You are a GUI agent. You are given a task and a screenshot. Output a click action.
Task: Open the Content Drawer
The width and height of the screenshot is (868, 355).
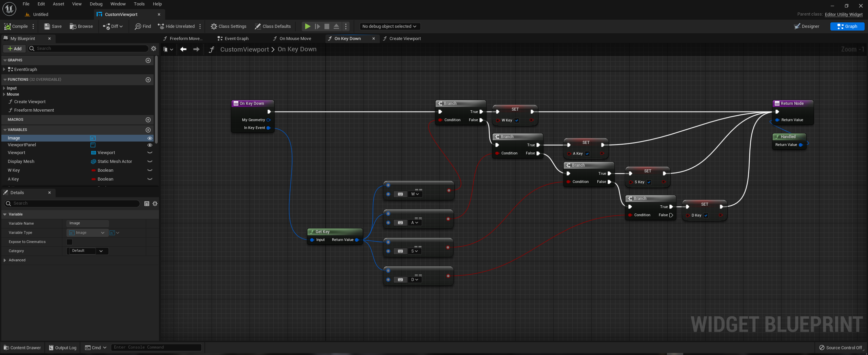22,348
